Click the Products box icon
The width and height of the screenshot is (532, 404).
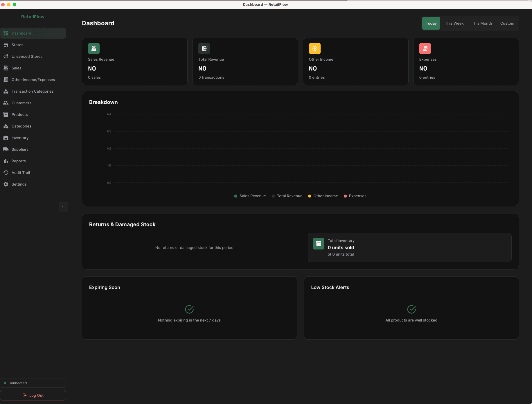point(6,114)
